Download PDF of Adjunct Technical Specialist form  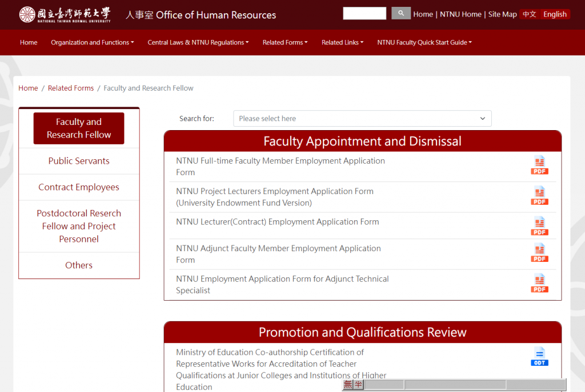[539, 283]
